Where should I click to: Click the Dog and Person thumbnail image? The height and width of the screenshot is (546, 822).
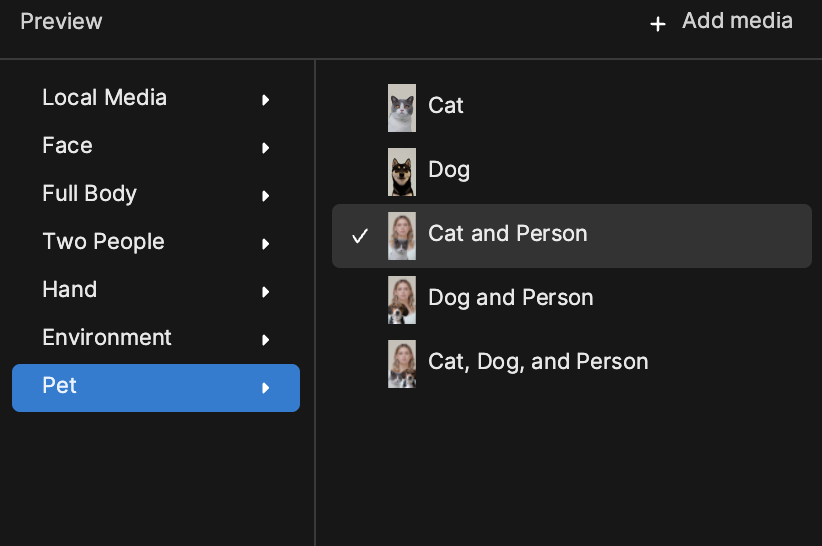click(x=402, y=300)
